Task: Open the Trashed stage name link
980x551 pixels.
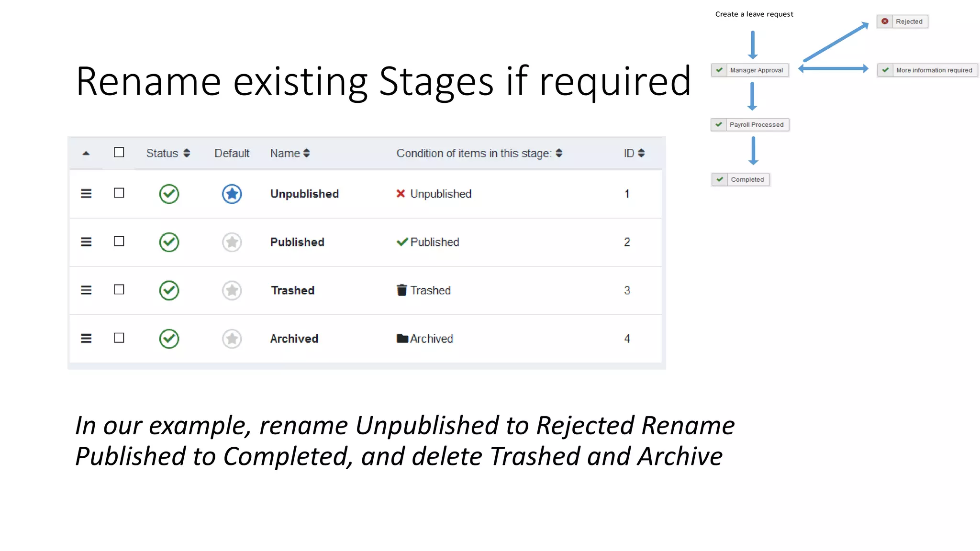Action: point(293,290)
